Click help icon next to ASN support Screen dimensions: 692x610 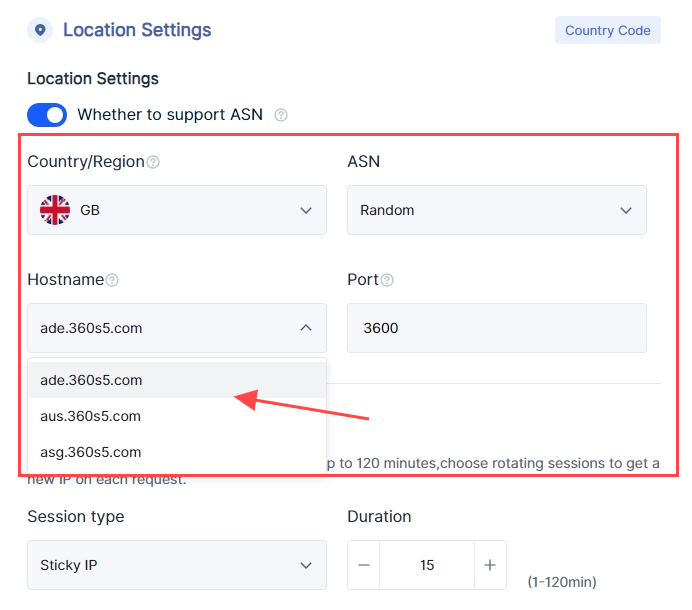coord(281,115)
